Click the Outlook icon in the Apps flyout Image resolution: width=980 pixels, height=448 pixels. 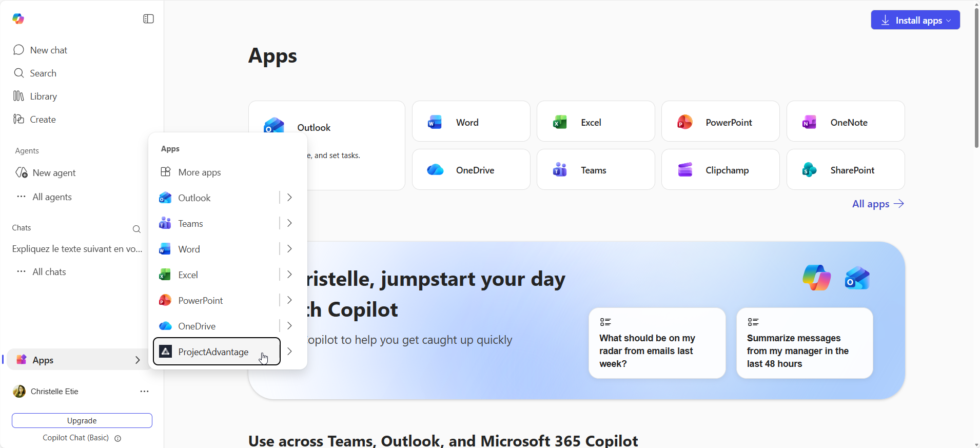(165, 198)
